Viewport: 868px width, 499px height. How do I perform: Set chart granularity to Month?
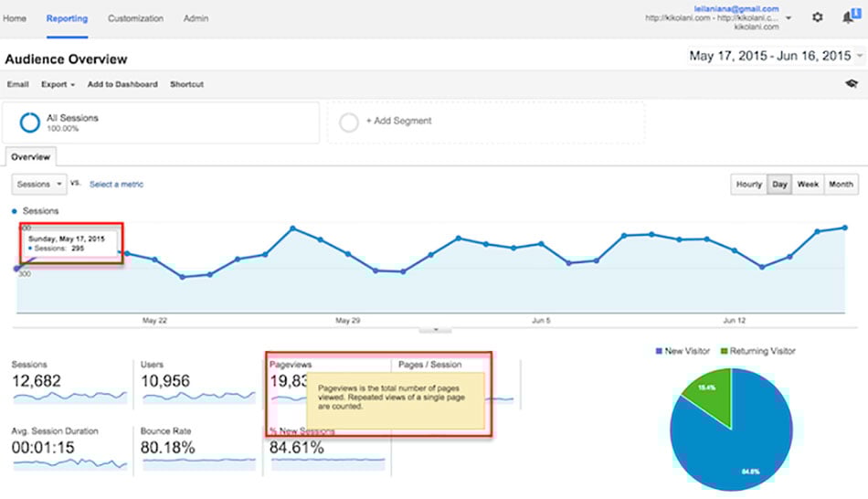(841, 185)
